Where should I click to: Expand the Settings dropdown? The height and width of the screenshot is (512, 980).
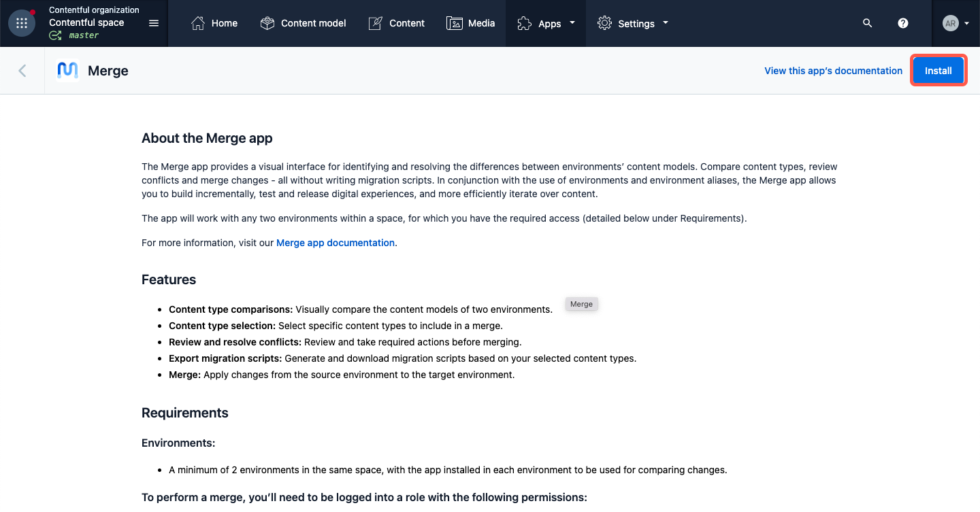pos(665,22)
